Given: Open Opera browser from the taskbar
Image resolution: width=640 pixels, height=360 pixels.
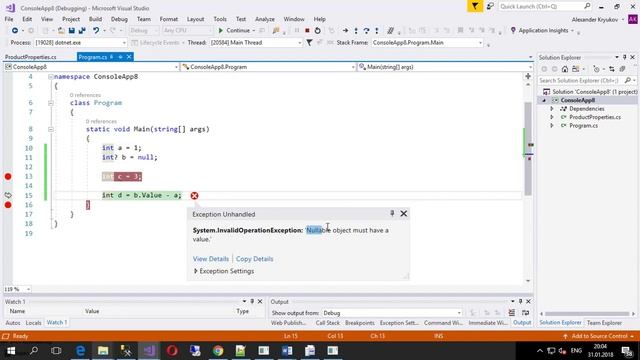Looking at the screenshot, I should [x=172, y=351].
